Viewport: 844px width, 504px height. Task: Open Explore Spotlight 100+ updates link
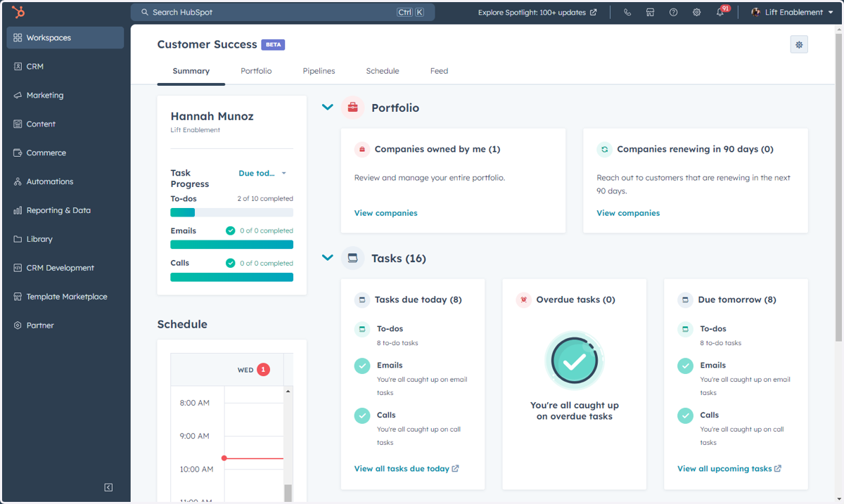point(537,12)
